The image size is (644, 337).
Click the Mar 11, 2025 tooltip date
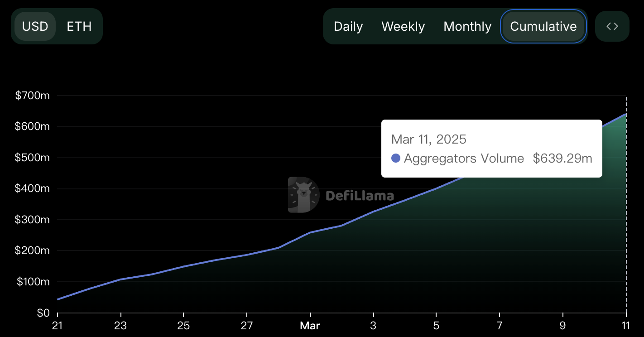pos(429,139)
